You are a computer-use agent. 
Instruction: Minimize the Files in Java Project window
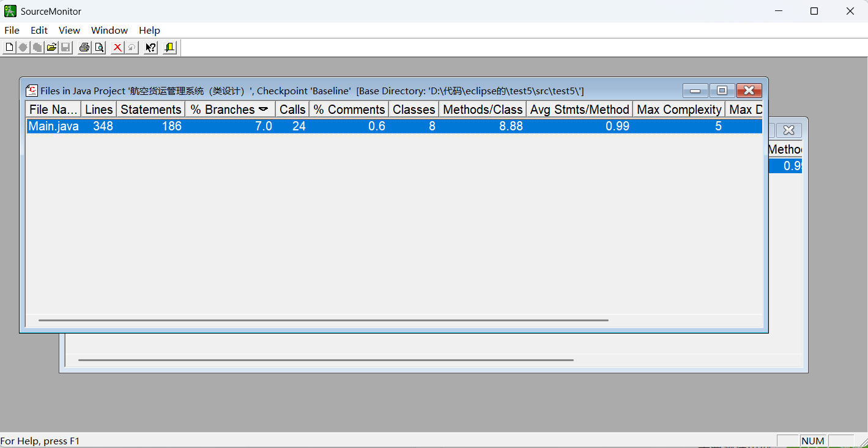[696, 91]
